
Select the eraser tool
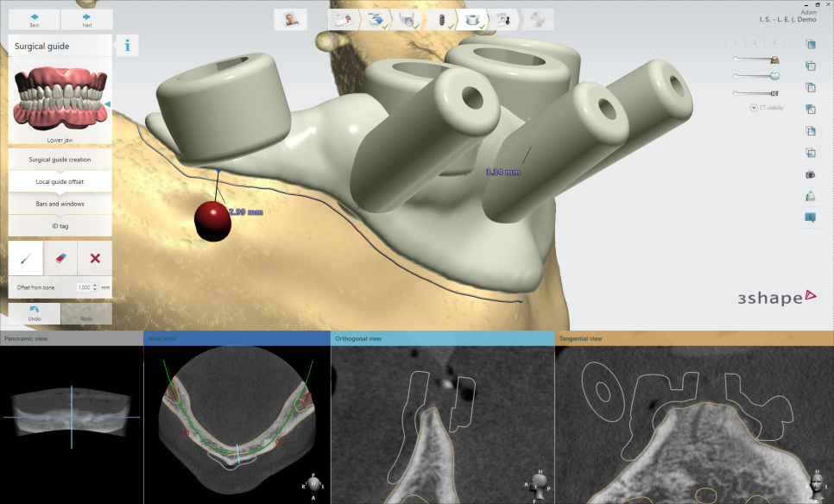point(60,258)
